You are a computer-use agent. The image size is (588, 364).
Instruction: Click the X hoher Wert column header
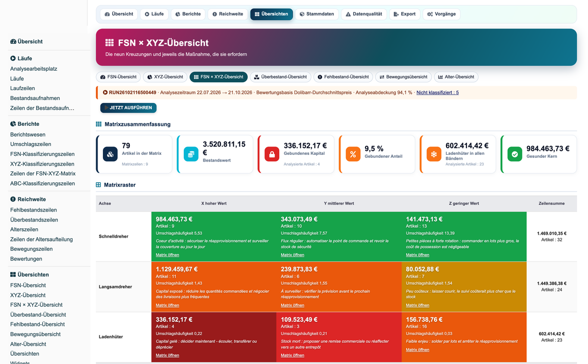point(214,203)
